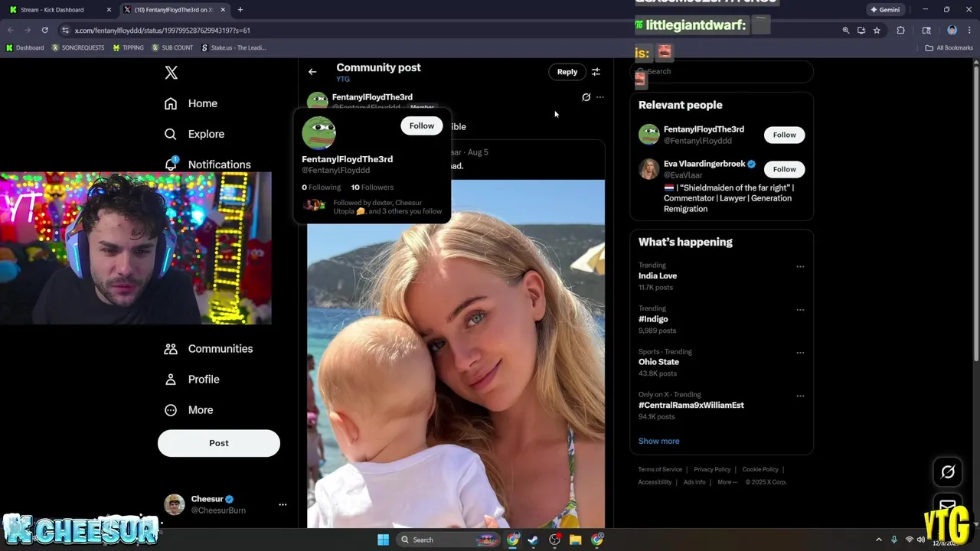This screenshot has width=980, height=551.
Task: Open site info icon in address bar
Action: pos(65,31)
